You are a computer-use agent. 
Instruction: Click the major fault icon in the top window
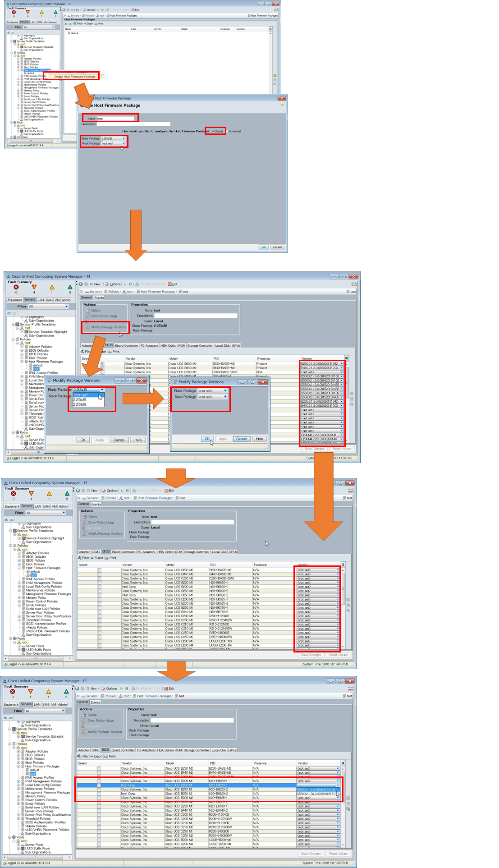point(27,12)
